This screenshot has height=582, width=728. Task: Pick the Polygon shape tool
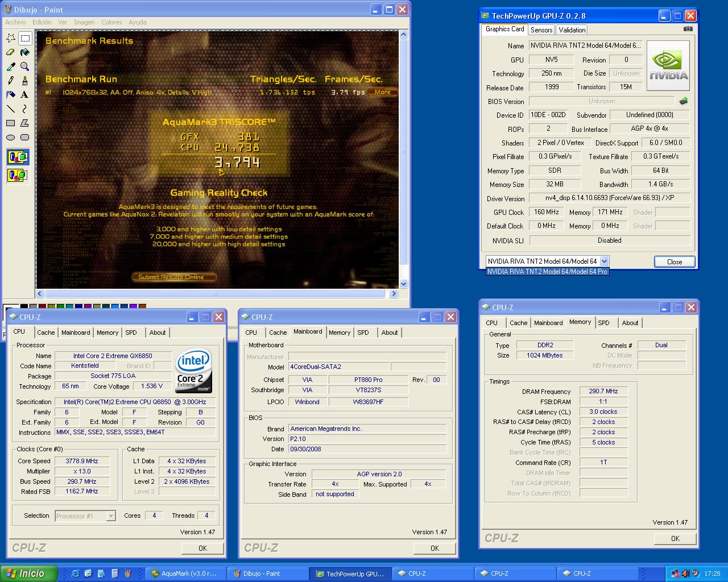pos(25,123)
